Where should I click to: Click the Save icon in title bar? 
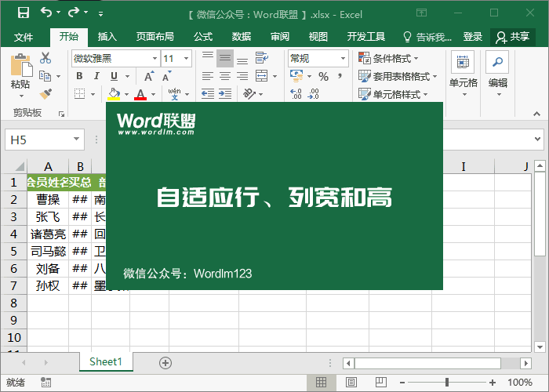[23, 13]
